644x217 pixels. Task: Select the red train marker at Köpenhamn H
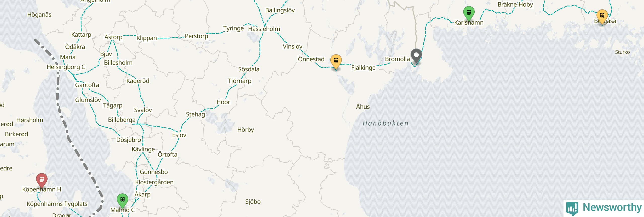coord(42,180)
